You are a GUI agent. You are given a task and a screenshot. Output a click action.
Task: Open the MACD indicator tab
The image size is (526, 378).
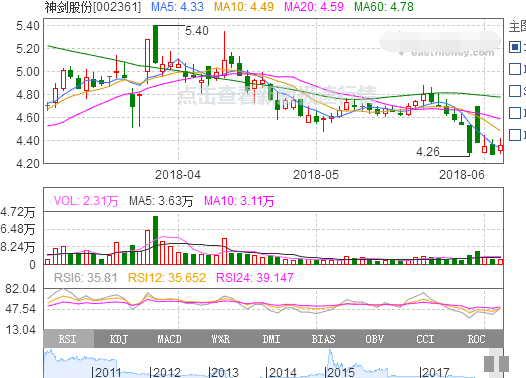[x=169, y=339]
